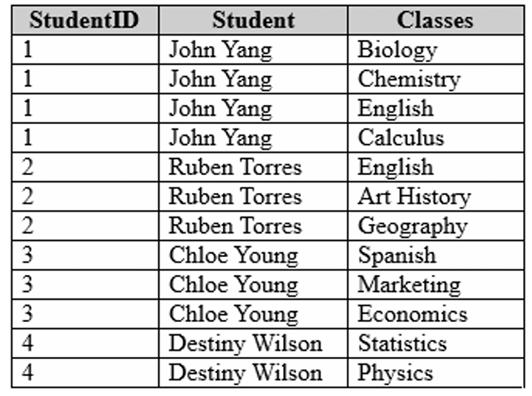Click Ruben Torres beside Art History
The width and height of the screenshot is (532, 396).
click(x=235, y=197)
